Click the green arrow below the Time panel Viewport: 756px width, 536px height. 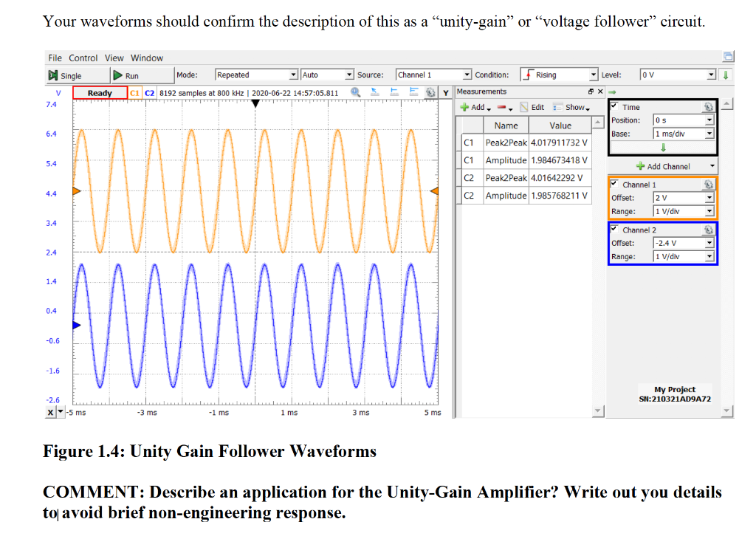point(663,148)
